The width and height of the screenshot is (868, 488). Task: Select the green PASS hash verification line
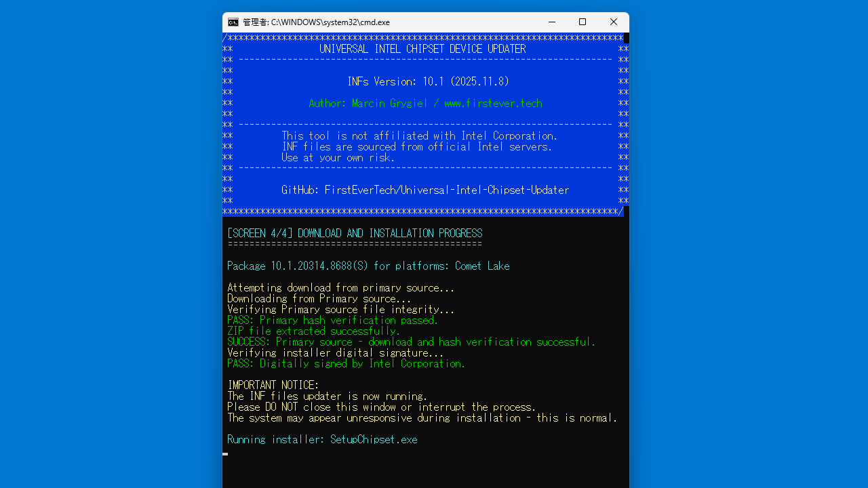[x=332, y=320]
